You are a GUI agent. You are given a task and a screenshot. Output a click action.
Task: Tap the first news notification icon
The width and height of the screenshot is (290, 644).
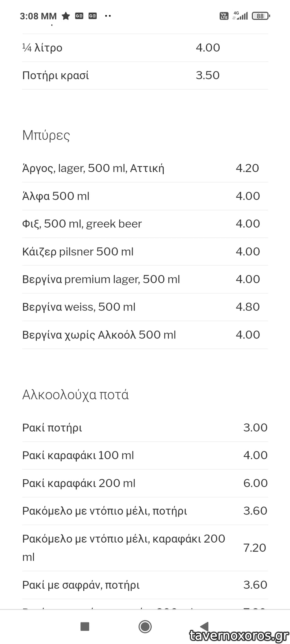pyautogui.click(x=79, y=16)
